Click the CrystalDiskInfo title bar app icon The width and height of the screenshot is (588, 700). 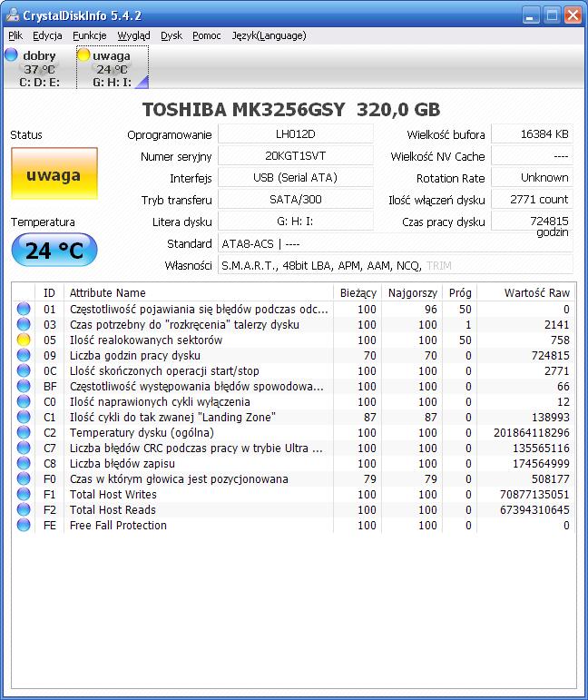tap(11, 15)
